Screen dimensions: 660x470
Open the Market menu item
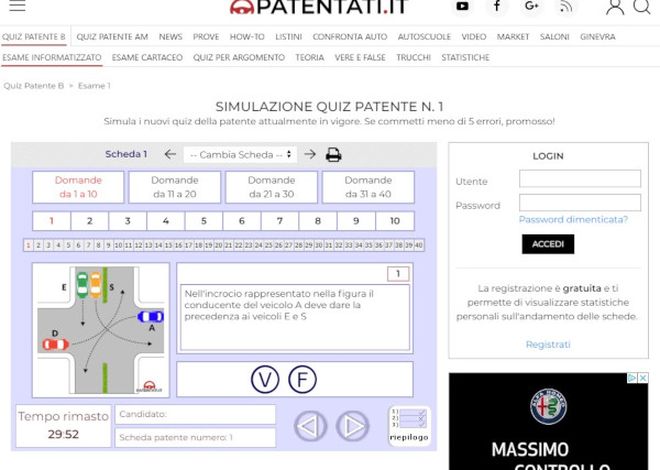(x=513, y=37)
